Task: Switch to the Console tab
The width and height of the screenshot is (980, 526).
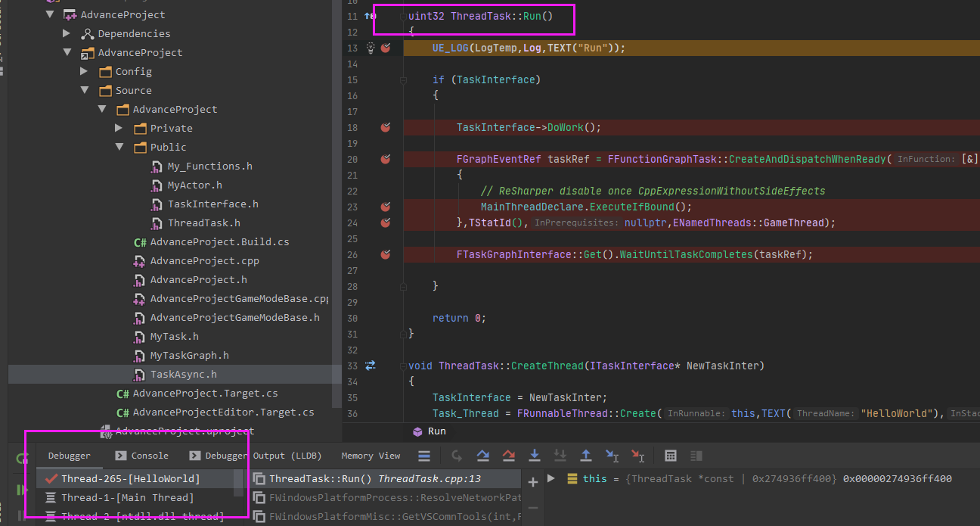Action: coord(141,456)
